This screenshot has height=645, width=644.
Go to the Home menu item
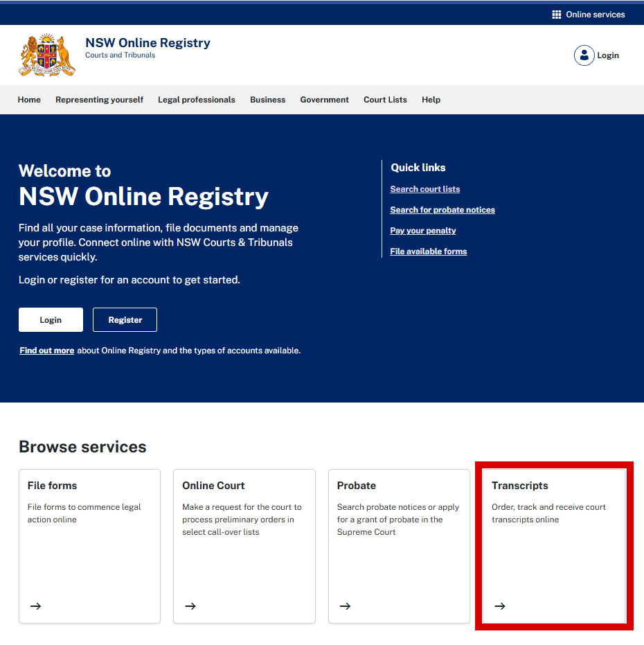29,100
